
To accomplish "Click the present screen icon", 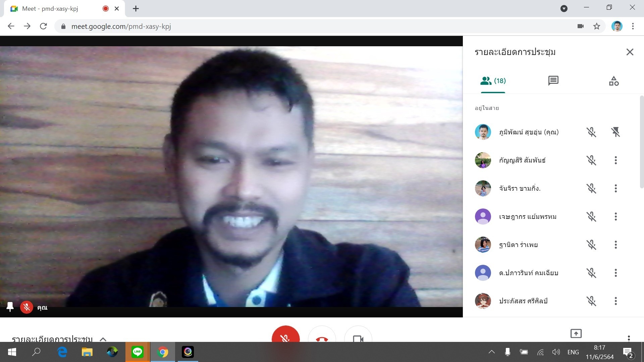I will click(x=576, y=334).
